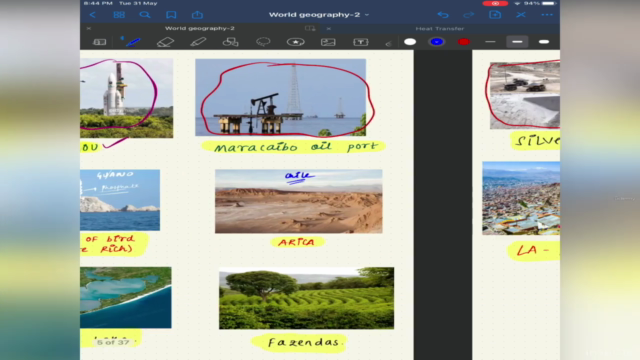Switch to the Heat Transfer tab

440,29
